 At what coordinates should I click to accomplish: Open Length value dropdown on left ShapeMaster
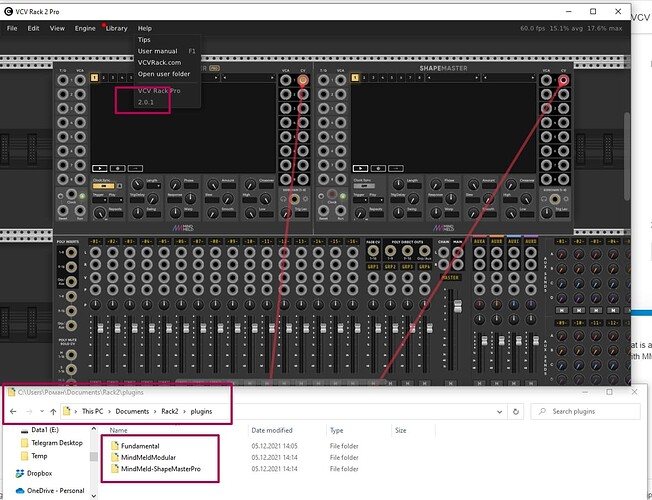pos(153,186)
